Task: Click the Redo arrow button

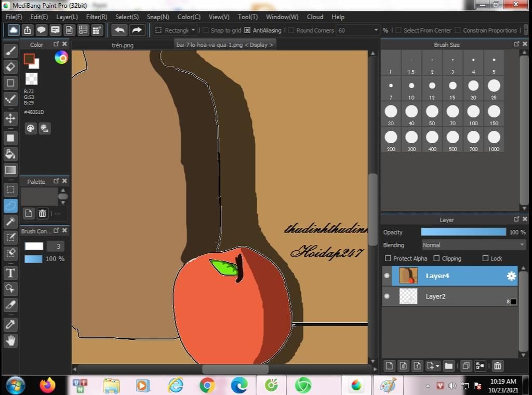Action: [137, 30]
